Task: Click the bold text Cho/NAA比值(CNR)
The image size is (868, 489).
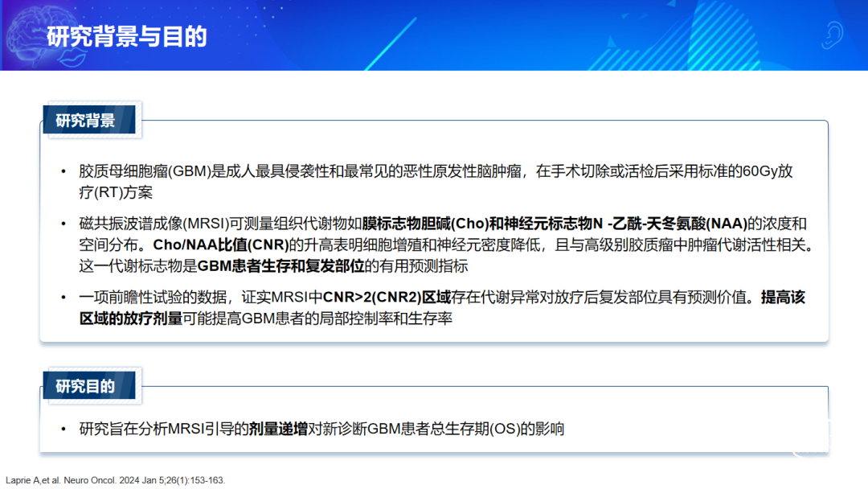Action: pyautogui.click(x=221, y=244)
